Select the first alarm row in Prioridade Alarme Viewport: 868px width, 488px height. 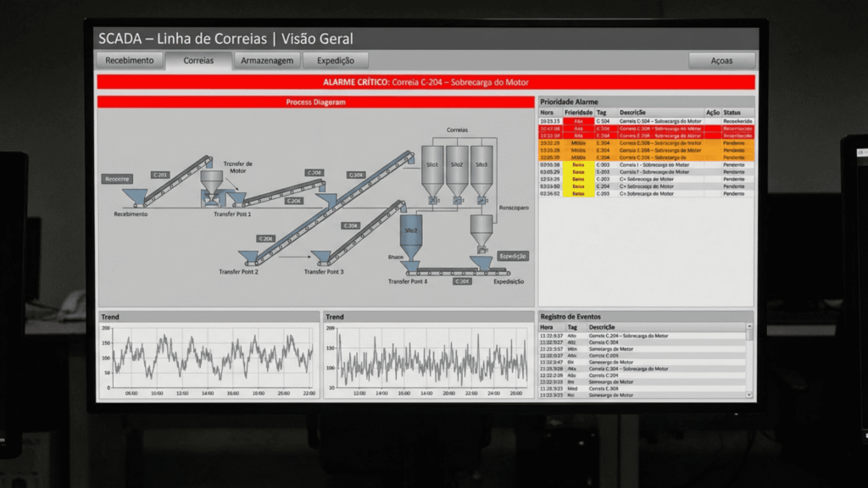[645, 121]
